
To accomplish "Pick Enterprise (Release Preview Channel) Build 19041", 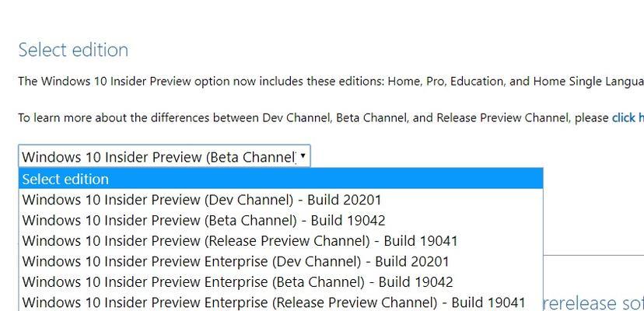I will tap(281, 302).
